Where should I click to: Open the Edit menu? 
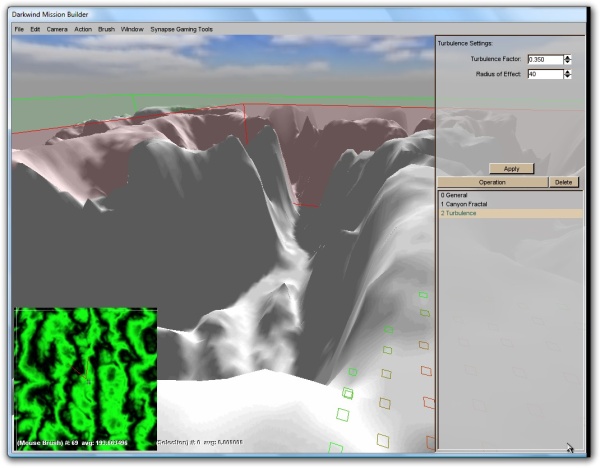click(35, 29)
